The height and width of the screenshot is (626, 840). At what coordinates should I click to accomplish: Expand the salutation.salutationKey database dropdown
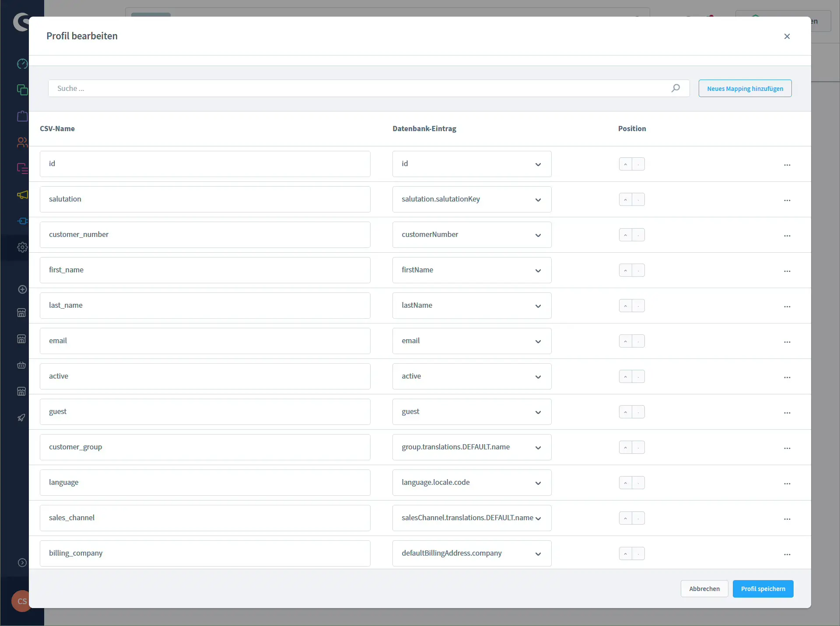(472, 199)
